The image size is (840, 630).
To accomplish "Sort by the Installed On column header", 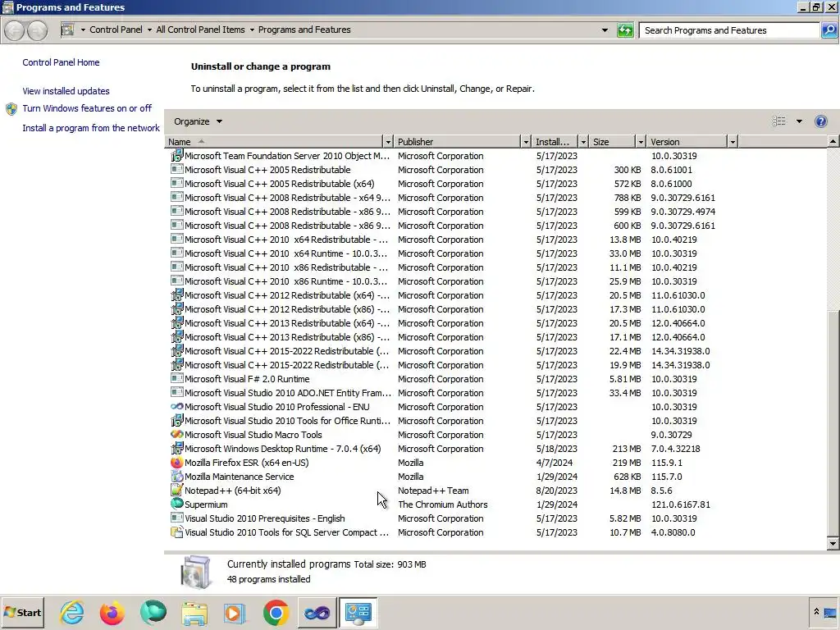I will pyautogui.click(x=555, y=142).
